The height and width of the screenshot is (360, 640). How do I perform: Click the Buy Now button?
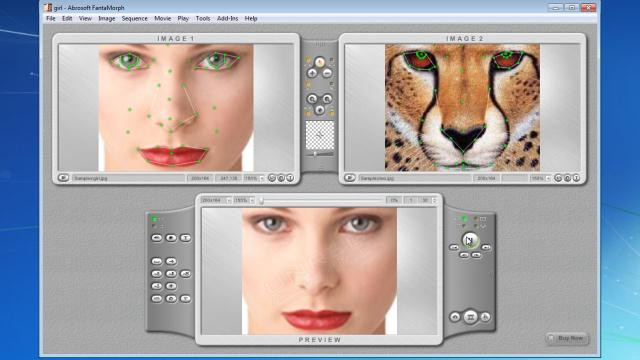click(567, 338)
